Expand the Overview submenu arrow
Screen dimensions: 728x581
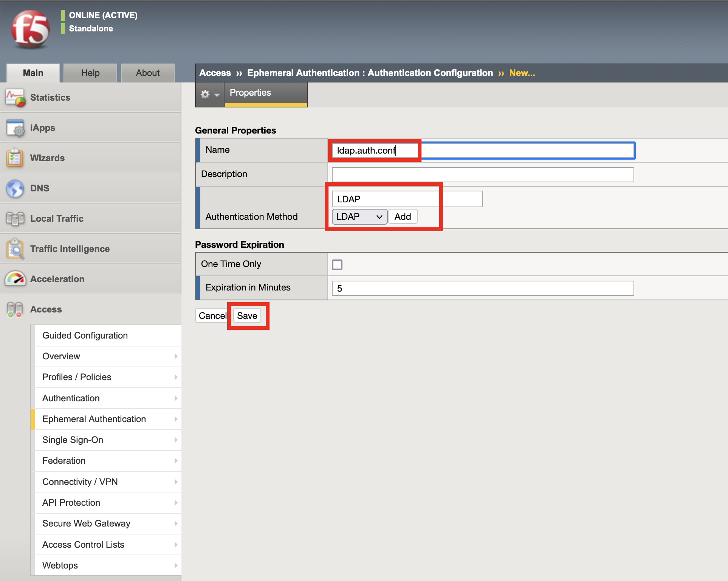(x=176, y=356)
